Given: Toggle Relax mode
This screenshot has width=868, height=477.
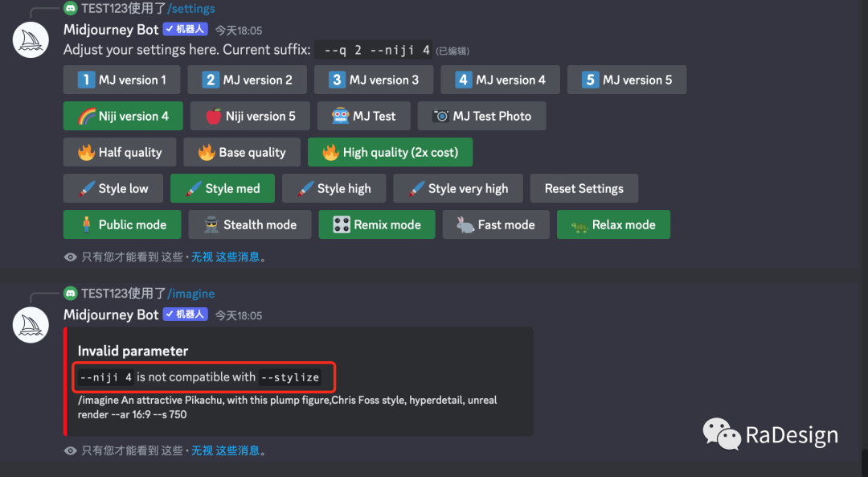Looking at the screenshot, I should 613,224.
